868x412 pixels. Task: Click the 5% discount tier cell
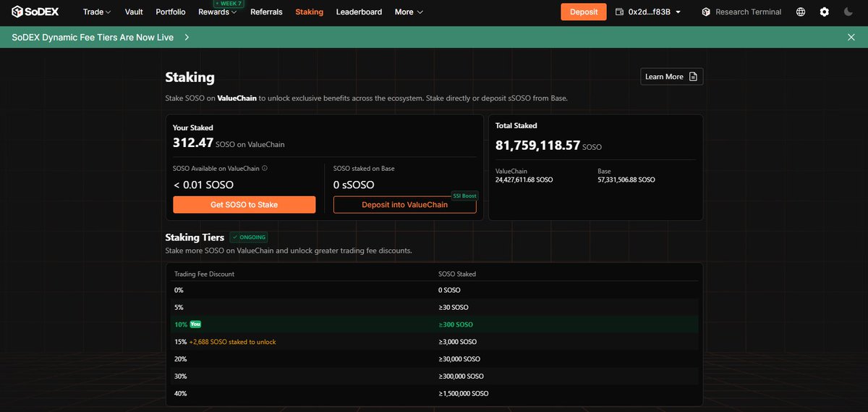pos(179,307)
